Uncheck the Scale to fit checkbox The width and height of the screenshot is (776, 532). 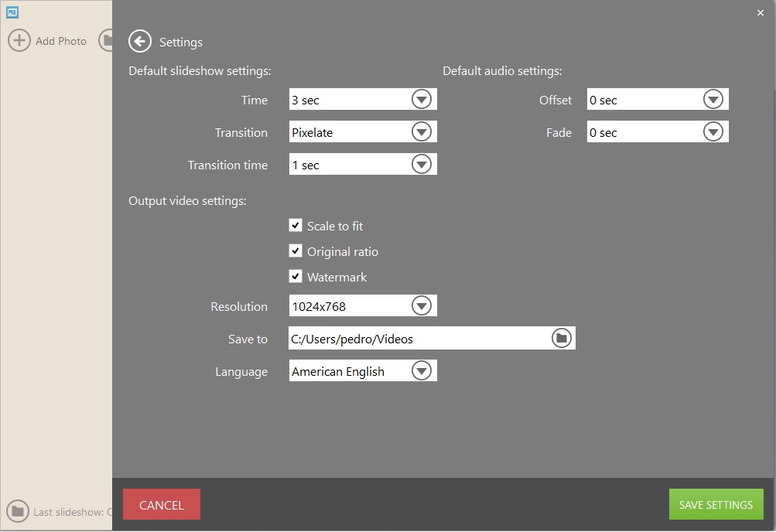[x=296, y=226]
